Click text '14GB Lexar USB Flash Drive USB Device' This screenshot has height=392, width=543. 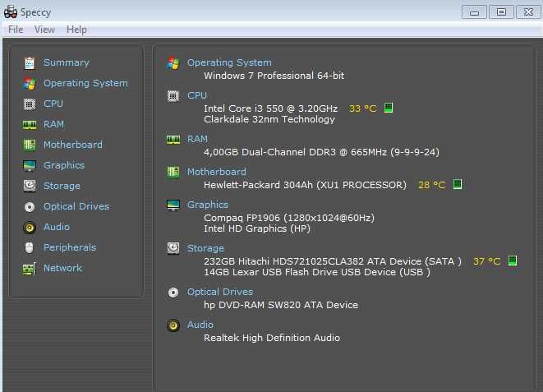coord(300,272)
